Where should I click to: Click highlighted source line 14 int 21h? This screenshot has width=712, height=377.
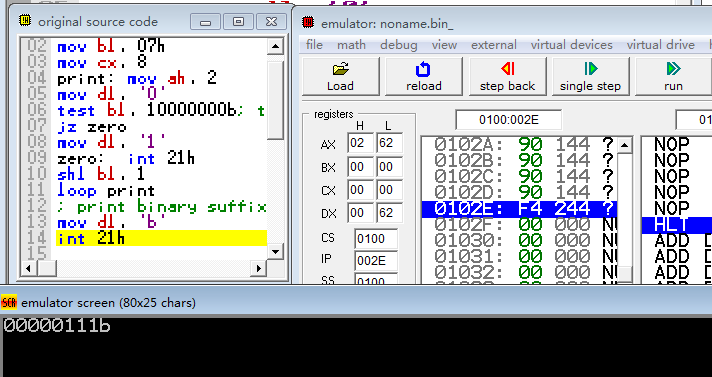(161, 238)
